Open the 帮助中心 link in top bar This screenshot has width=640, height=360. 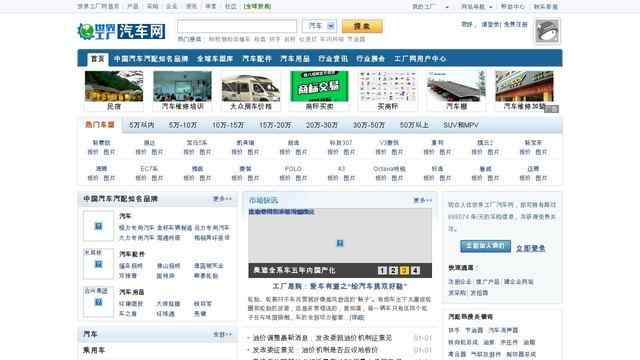tap(513, 7)
